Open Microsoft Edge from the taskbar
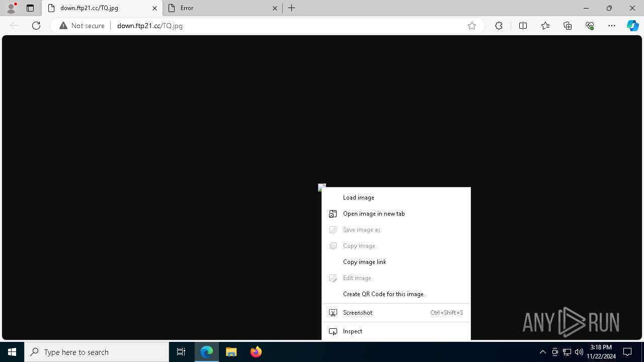The image size is (644, 362). point(207,352)
